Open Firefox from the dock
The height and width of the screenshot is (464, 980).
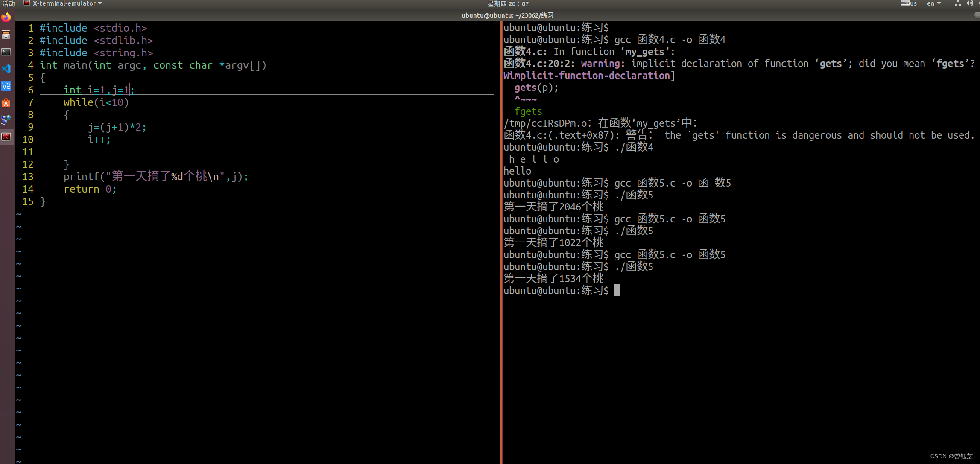pos(6,18)
